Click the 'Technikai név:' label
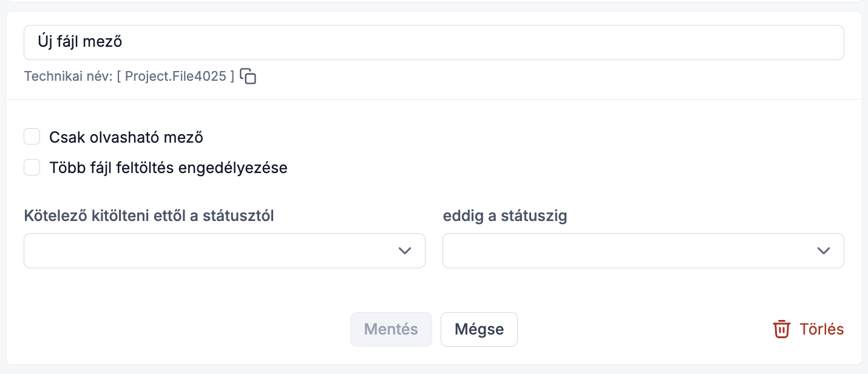The height and width of the screenshot is (374, 868). coord(69,76)
